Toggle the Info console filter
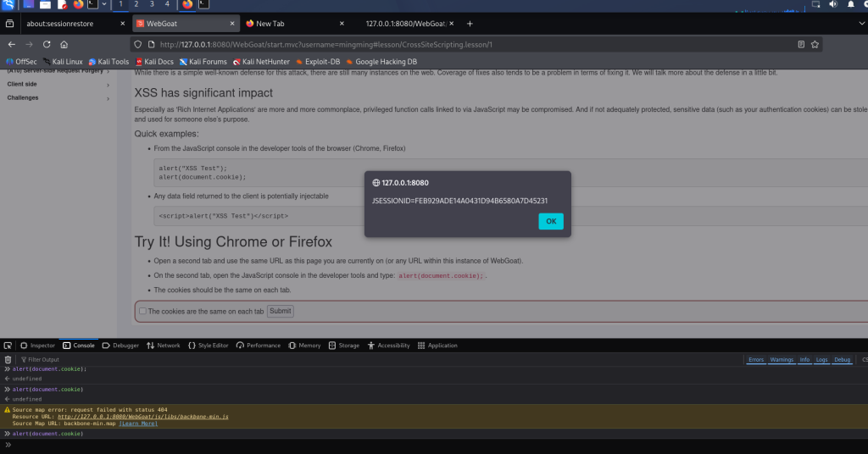 804,359
